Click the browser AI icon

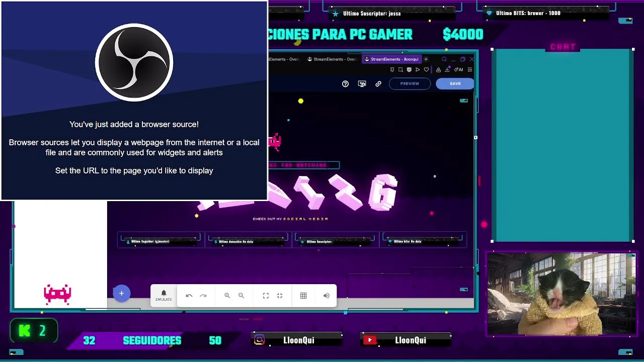click(x=458, y=70)
